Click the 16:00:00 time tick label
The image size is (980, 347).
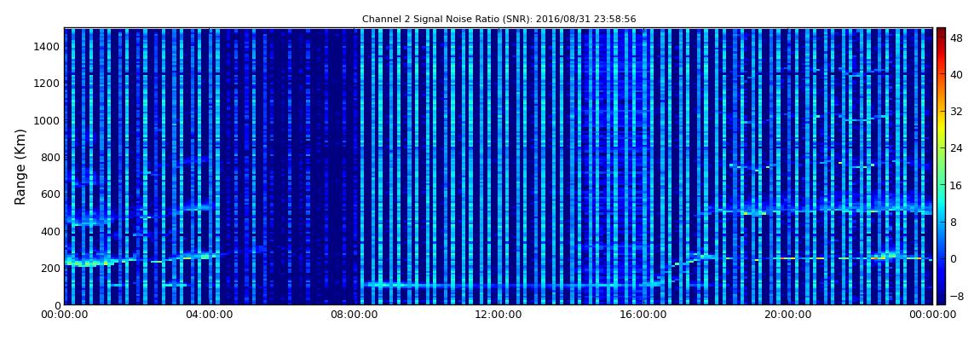click(x=643, y=315)
